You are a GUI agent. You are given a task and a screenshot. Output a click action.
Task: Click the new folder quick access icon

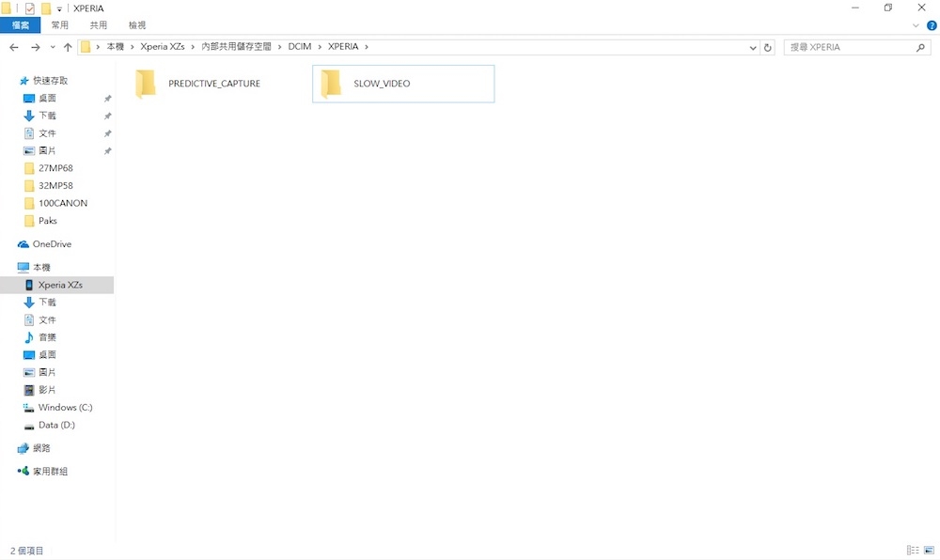[45, 8]
